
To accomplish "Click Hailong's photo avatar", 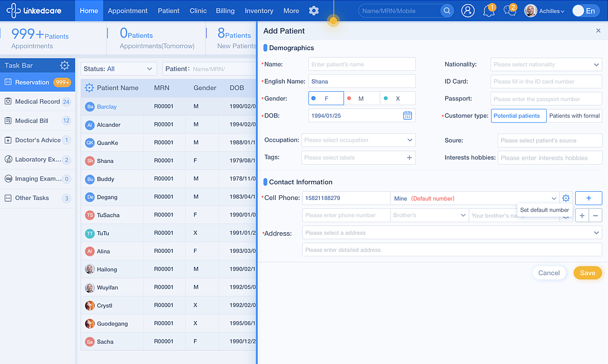I will click(89, 269).
